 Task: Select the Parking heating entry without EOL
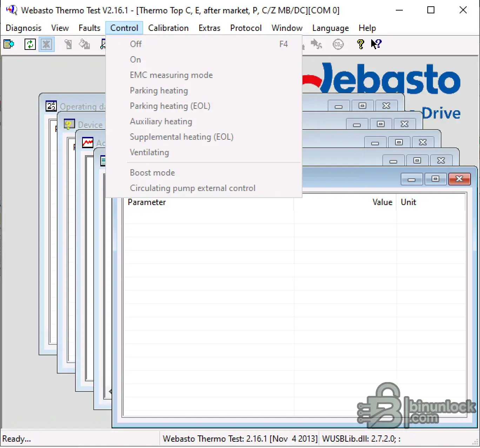204,91
